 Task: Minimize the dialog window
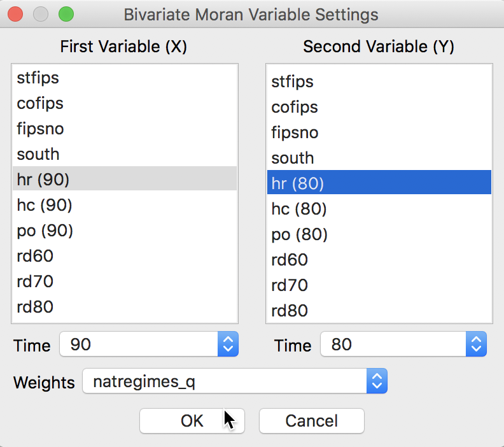coord(41,14)
